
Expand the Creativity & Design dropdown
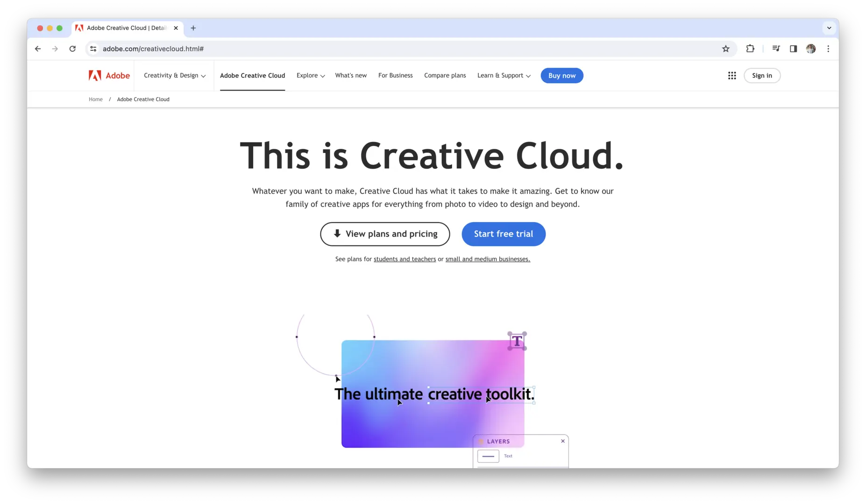pos(174,75)
